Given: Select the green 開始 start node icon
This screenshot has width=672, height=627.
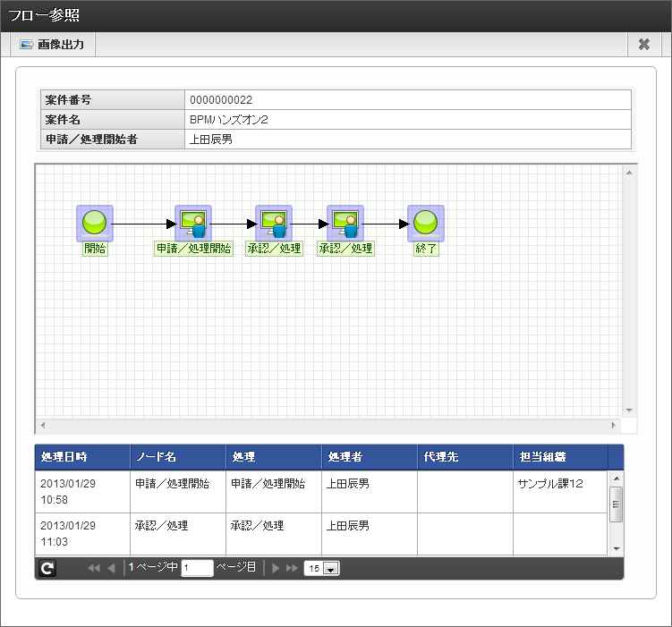Looking at the screenshot, I should (x=95, y=223).
